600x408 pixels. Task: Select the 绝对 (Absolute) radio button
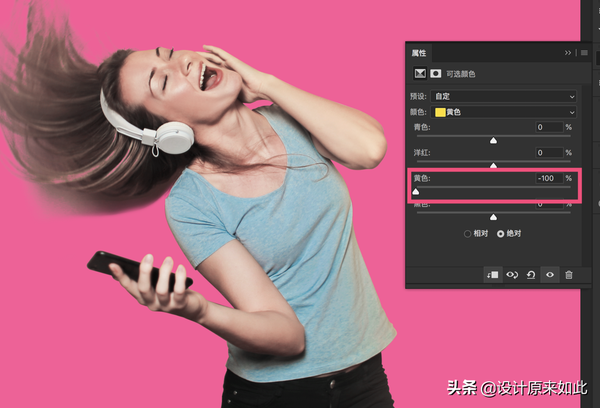pyautogui.click(x=501, y=233)
